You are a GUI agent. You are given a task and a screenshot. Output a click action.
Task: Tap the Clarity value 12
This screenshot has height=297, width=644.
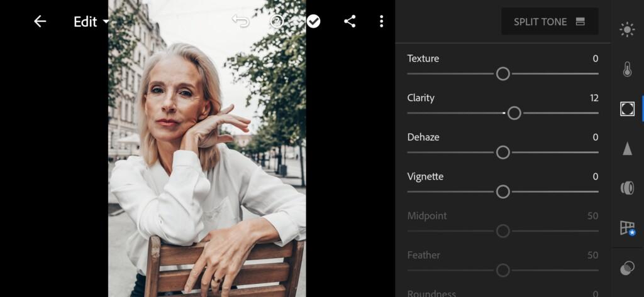[x=594, y=98]
